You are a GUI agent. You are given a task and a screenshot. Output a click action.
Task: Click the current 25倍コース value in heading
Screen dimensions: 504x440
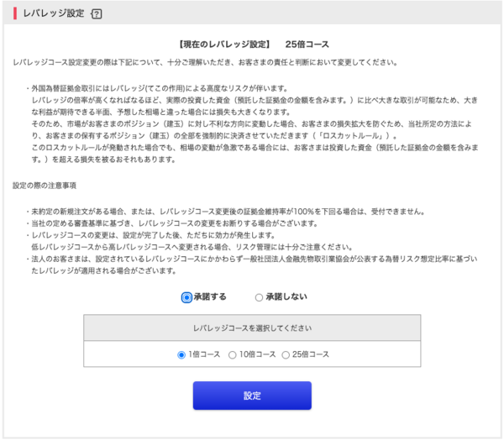tap(307, 44)
